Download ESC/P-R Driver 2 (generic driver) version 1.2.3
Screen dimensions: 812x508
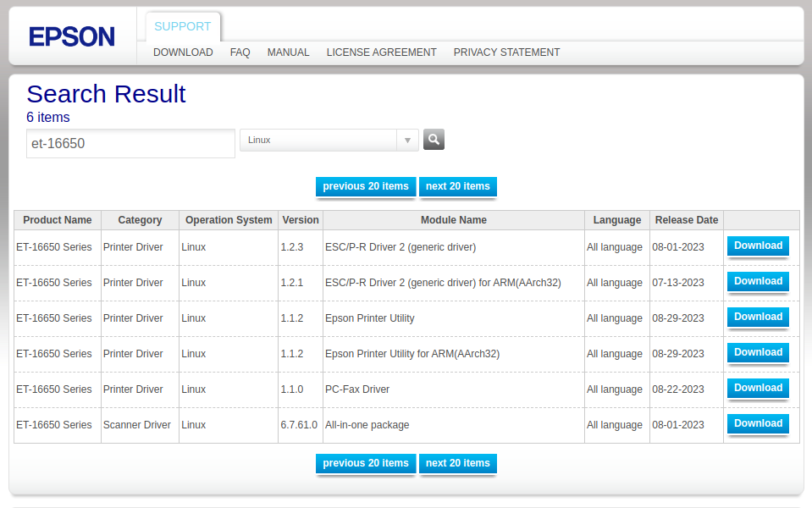coord(758,246)
